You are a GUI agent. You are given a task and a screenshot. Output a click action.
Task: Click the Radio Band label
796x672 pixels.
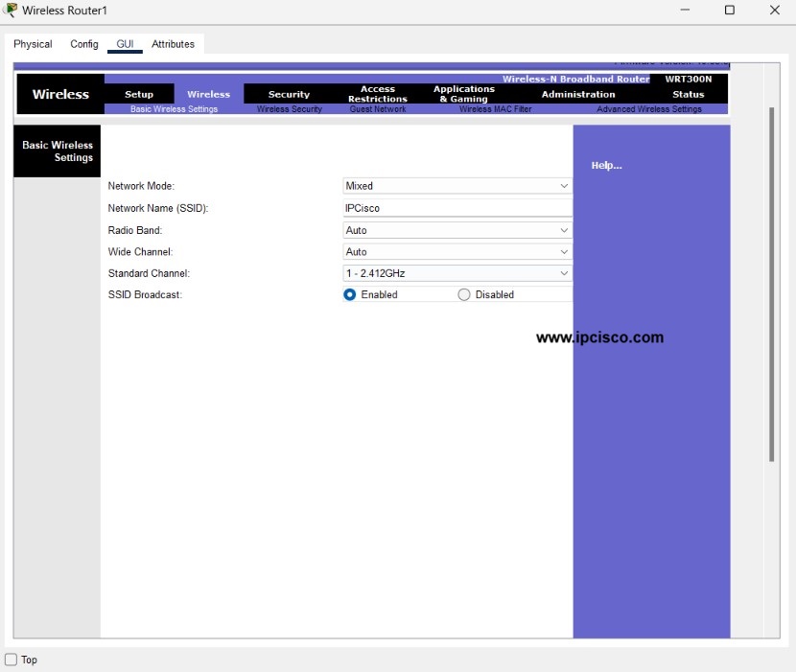(135, 230)
